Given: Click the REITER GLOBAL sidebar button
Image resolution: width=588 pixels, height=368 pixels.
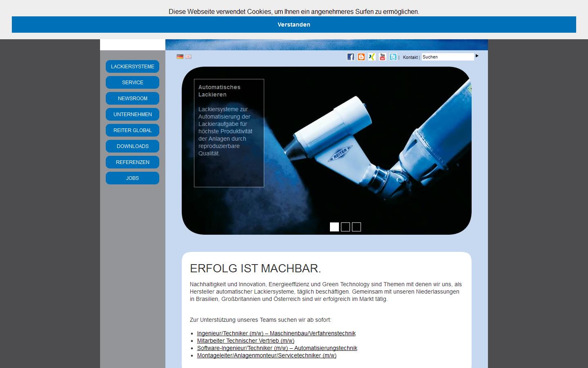Looking at the screenshot, I should tap(132, 130).
